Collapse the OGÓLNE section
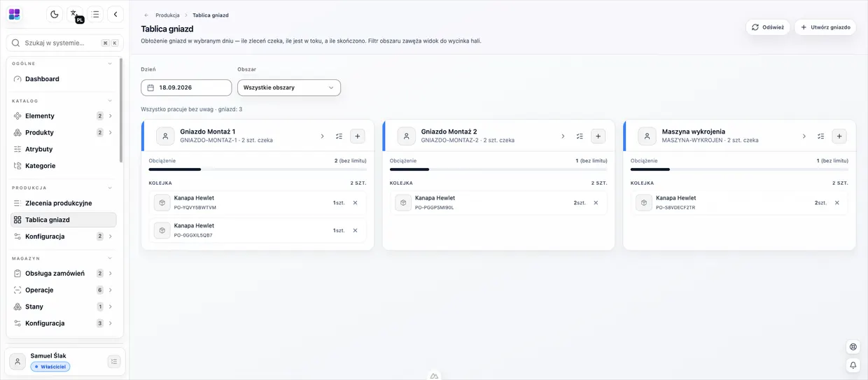Image resolution: width=868 pixels, height=380 pixels. click(x=110, y=64)
